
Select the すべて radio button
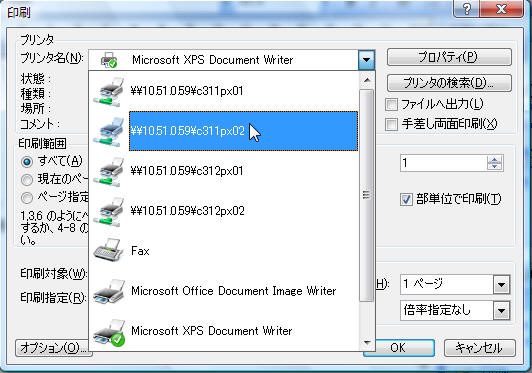[27, 161]
